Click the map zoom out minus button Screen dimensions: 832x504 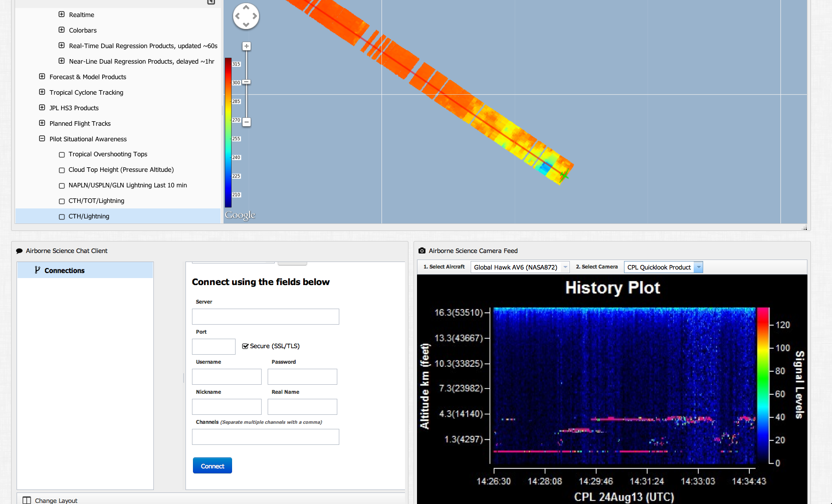pyautogui.click(x=247, y=122)
